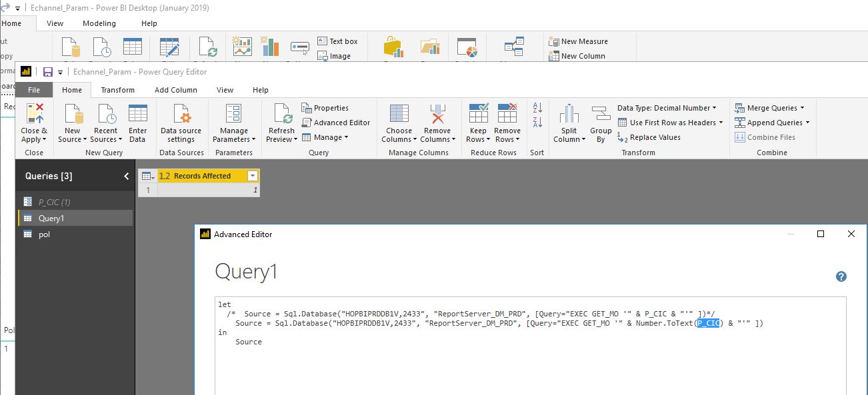
Task: Switch to Transform tab
Action: pos(118,90)
